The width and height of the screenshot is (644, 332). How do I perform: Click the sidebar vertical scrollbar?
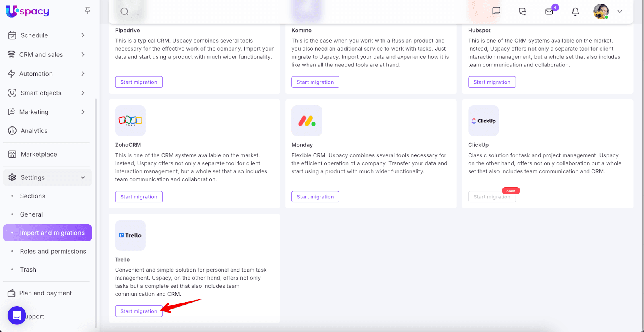tap(96, 201)
